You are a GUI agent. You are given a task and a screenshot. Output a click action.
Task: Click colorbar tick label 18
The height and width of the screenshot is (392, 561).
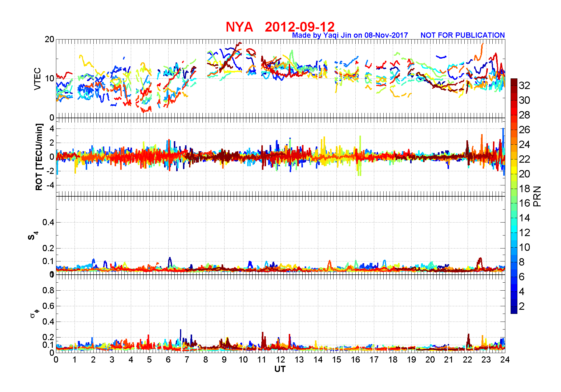[x=524, y=189]
